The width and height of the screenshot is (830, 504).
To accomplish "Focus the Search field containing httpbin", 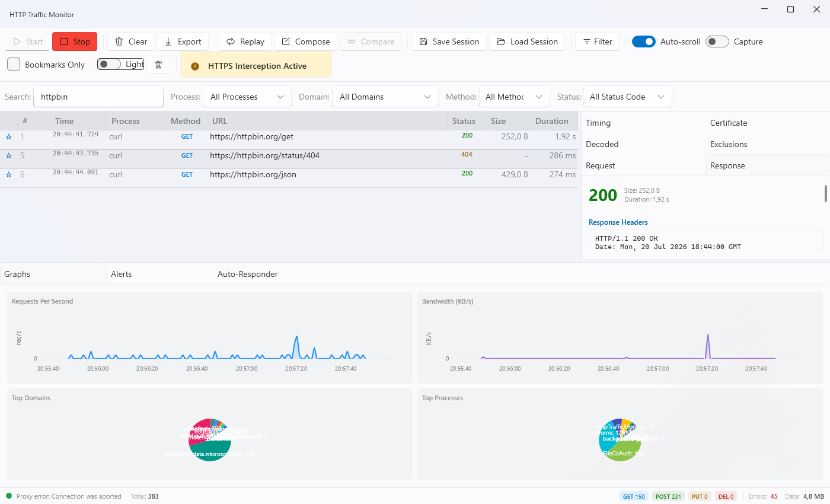I will (x=98, y=97).
